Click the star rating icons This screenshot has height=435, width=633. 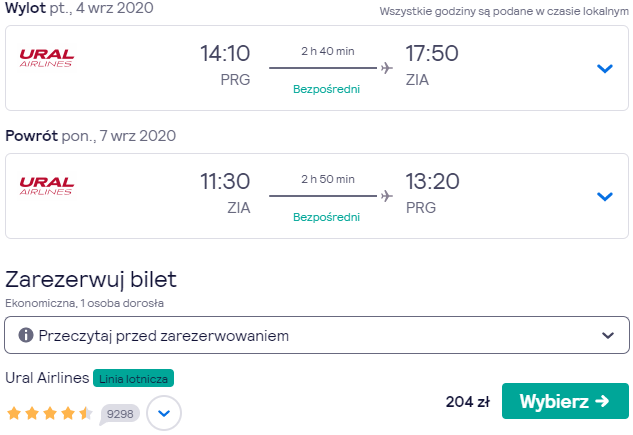tap(50, 413)
